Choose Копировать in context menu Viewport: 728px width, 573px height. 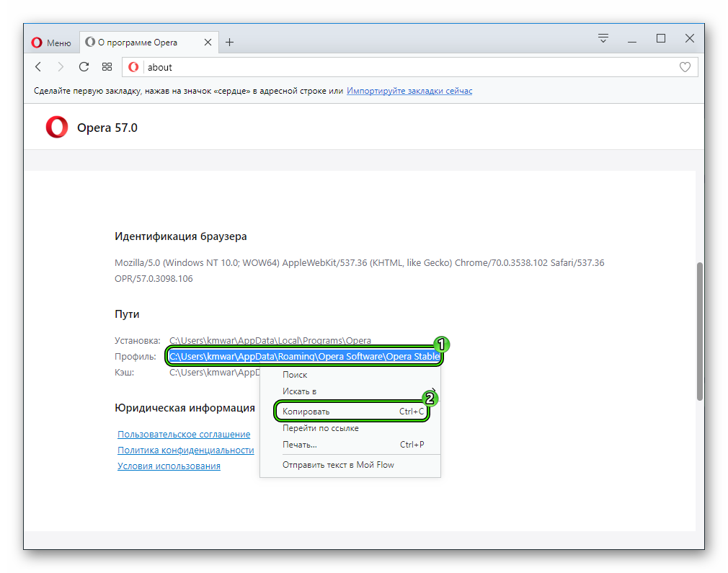click(x=350, y=412)
